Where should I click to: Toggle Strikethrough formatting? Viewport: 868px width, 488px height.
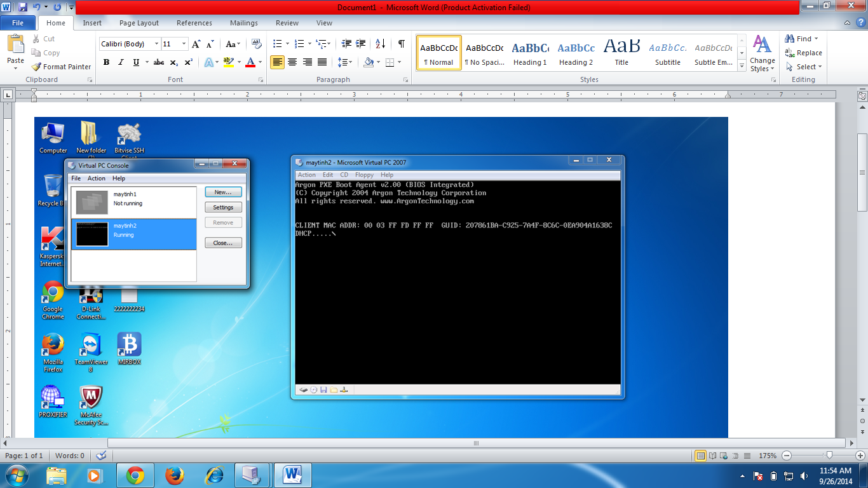[x=159, y=62]
